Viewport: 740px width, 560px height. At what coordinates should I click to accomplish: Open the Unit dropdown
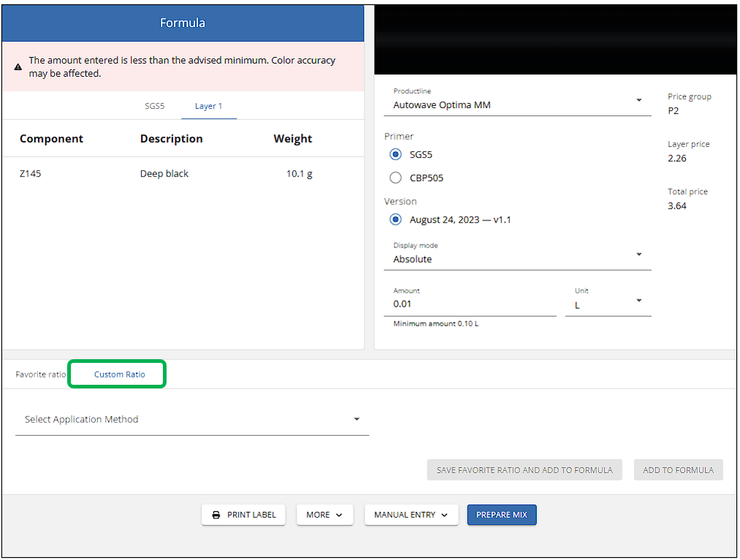pyautogui.click(x=608, y=301)
